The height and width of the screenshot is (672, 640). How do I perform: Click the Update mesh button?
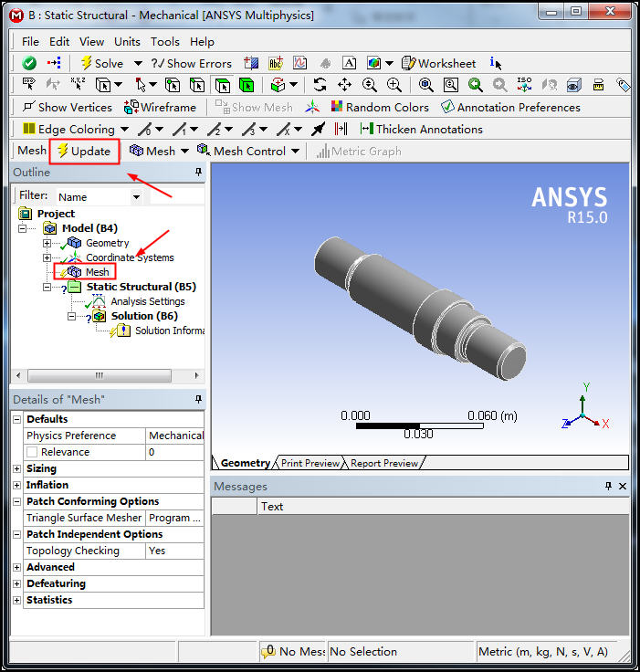coord(83,151)
